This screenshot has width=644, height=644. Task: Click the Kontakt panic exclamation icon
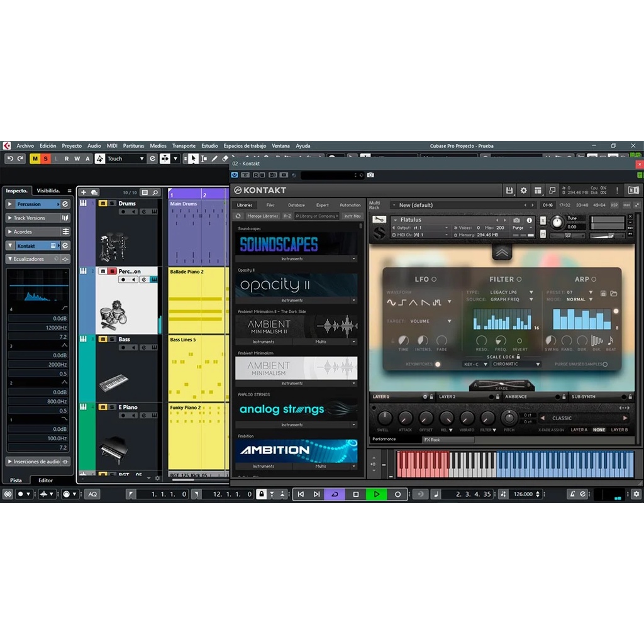617,190
